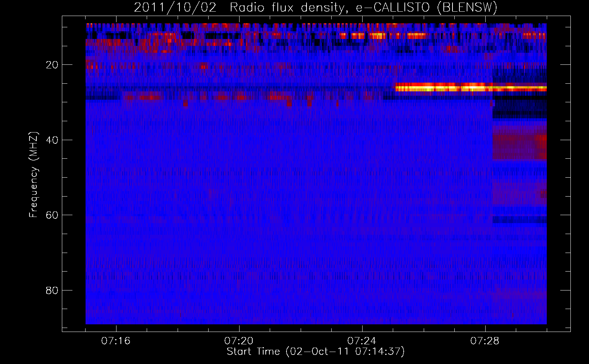The width and height of the screenshot is (589, 364).
Task: Click the 07:24 time tick label
Action: (x=362, y=341)
